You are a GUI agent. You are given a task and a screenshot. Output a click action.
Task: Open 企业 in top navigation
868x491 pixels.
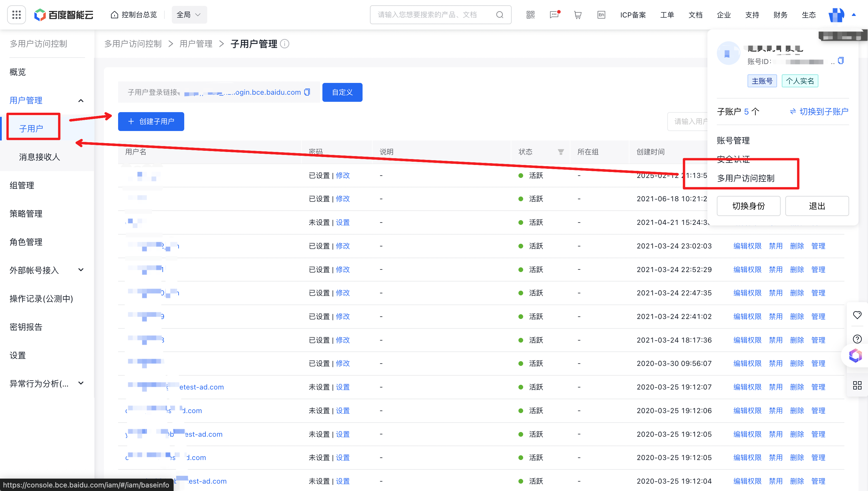[x=724, y=14]
